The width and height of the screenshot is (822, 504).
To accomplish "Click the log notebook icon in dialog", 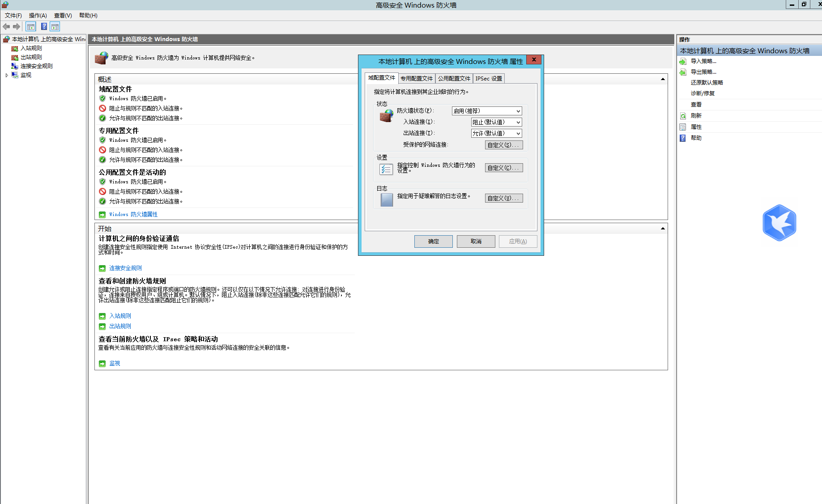I will click(x=386, y=199).
